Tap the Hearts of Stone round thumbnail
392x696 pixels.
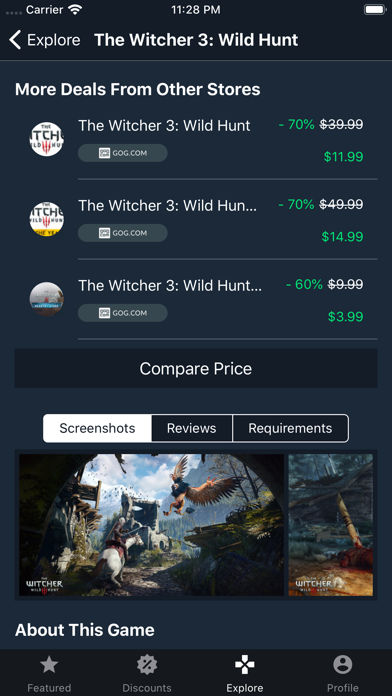(47, 299)
